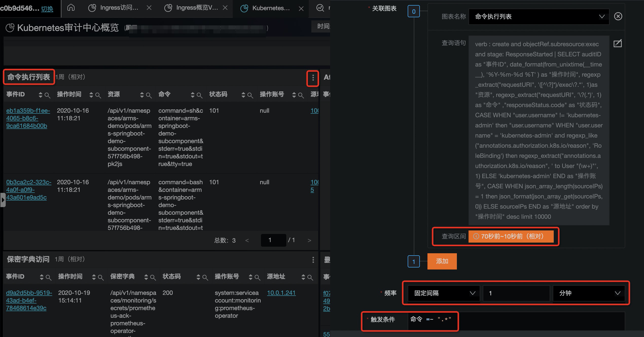
Task: Open the 保密字典访问 panel three-dot menu
Action: click(313, 260)
